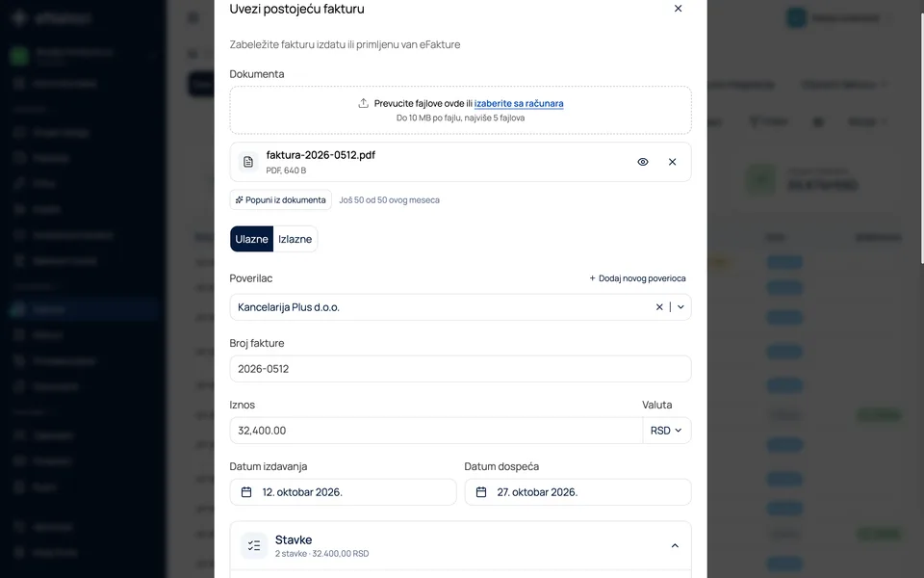Click the PDF document file icon

(248, 162)
